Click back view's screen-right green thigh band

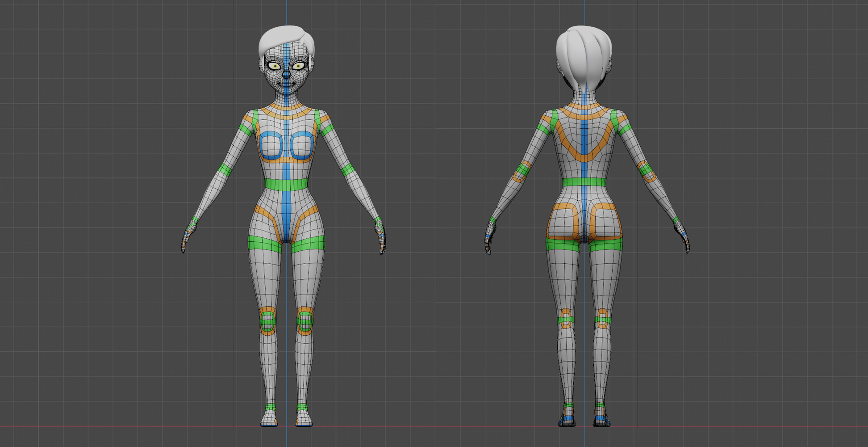(x=605, y=245)
